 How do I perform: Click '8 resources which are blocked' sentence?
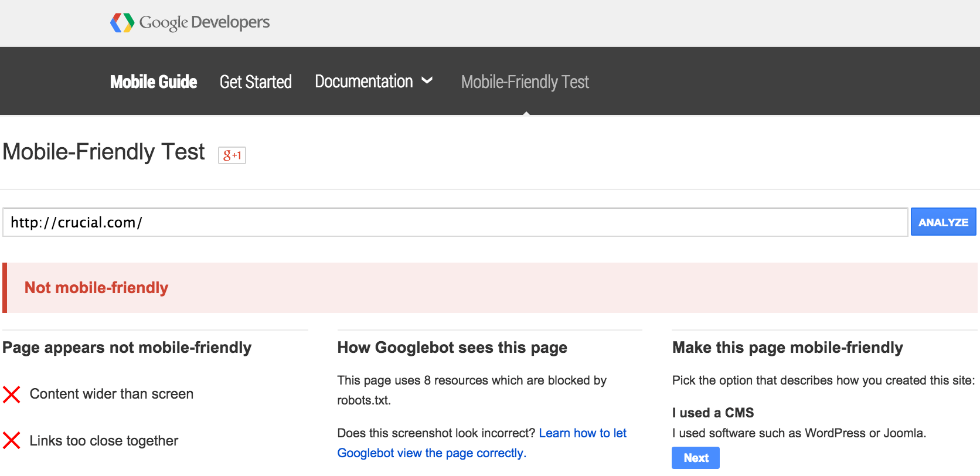472,390
